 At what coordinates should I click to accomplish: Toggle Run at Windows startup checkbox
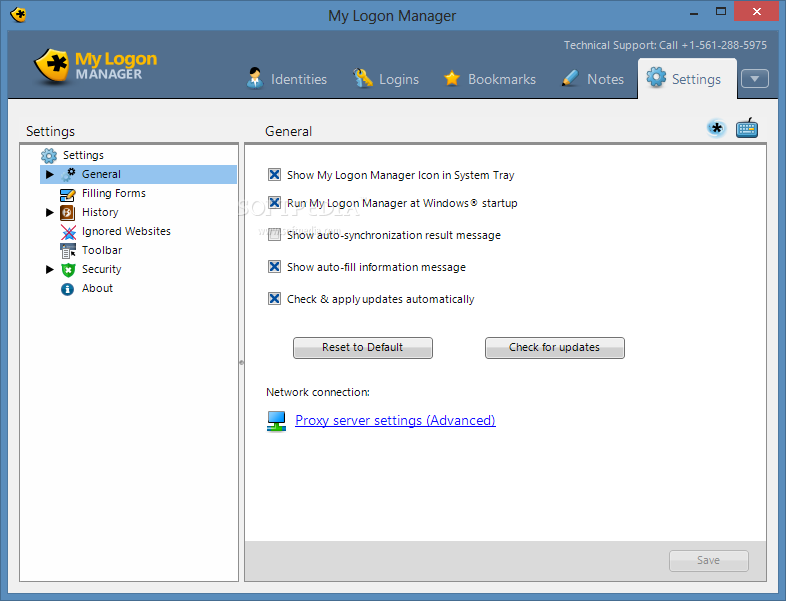274,203
